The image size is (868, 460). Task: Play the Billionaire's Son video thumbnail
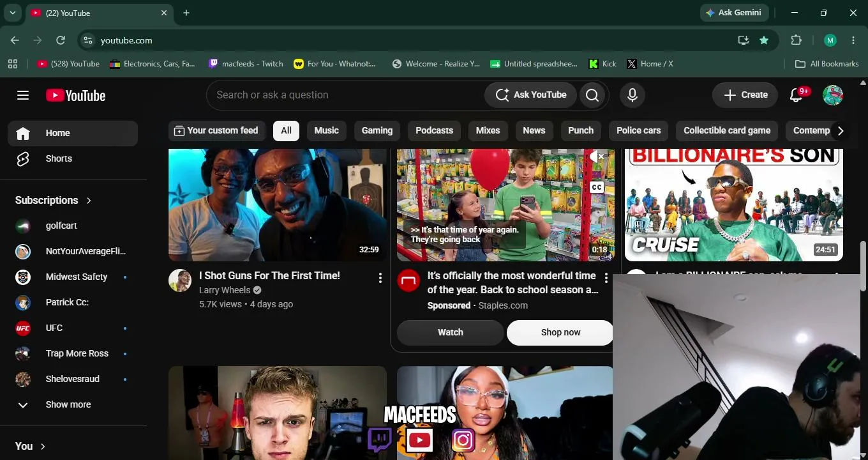pyautogui.click(x=734, y=205)
